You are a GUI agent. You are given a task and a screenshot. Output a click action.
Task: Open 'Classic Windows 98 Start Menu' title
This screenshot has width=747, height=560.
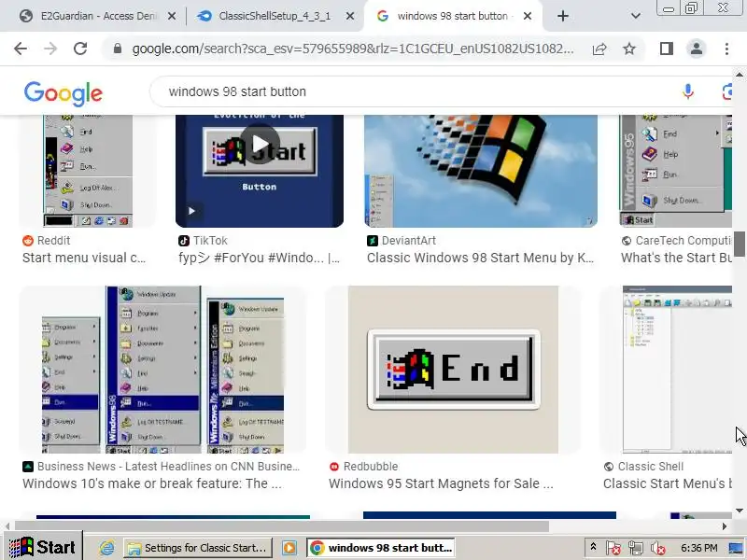[x=480, y=258]
